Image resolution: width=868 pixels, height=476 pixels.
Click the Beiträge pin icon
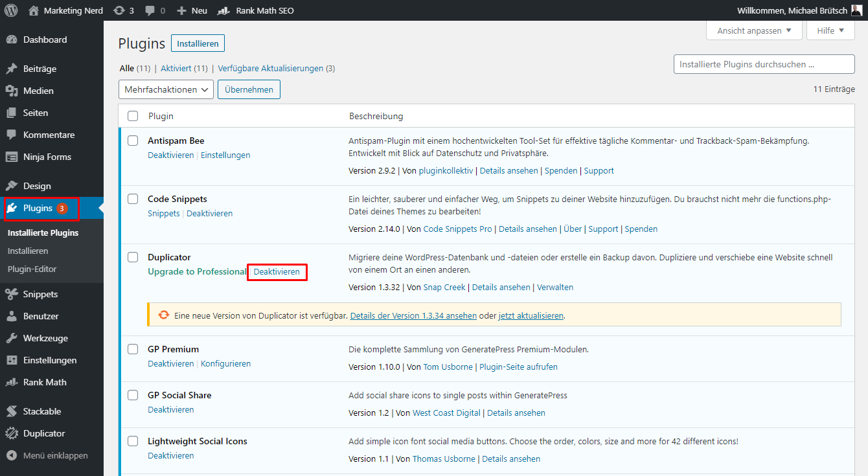pyautogui.click(x=12, y=69)
